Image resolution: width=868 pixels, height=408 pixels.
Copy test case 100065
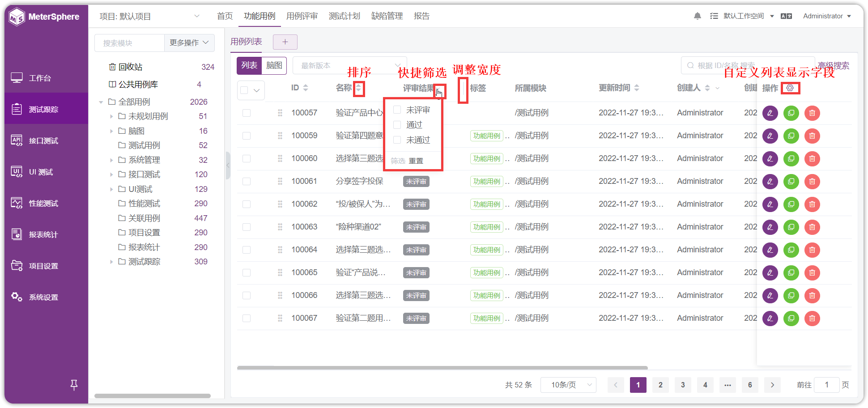point(791,273)
